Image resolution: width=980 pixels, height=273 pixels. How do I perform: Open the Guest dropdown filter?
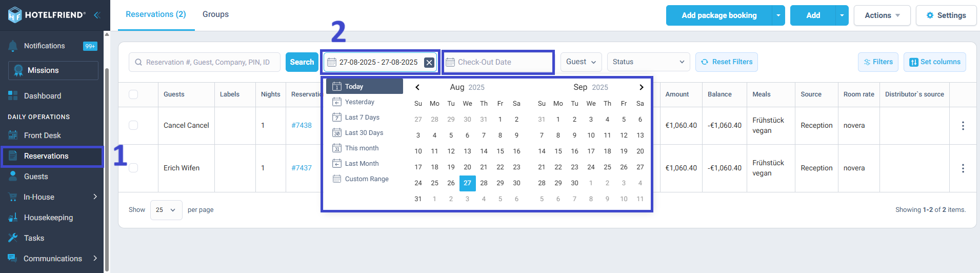(x=581, y=62)
